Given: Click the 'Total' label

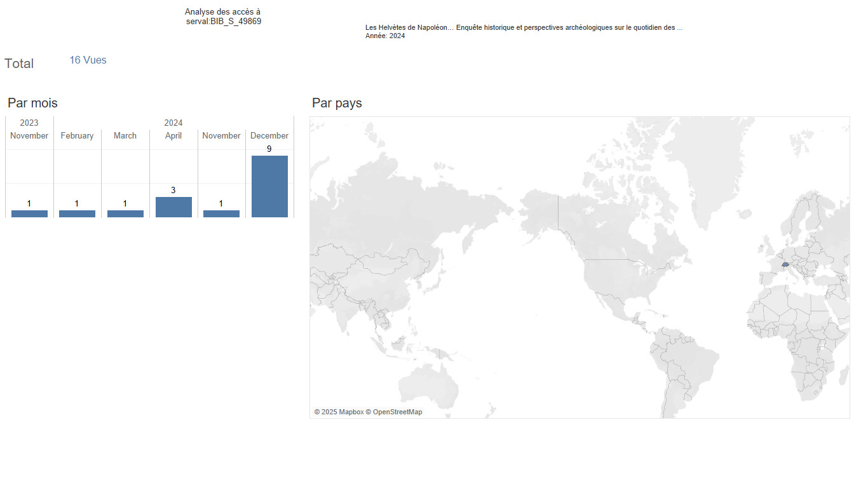Looking at the screenshot, I should tap(19, 64).
